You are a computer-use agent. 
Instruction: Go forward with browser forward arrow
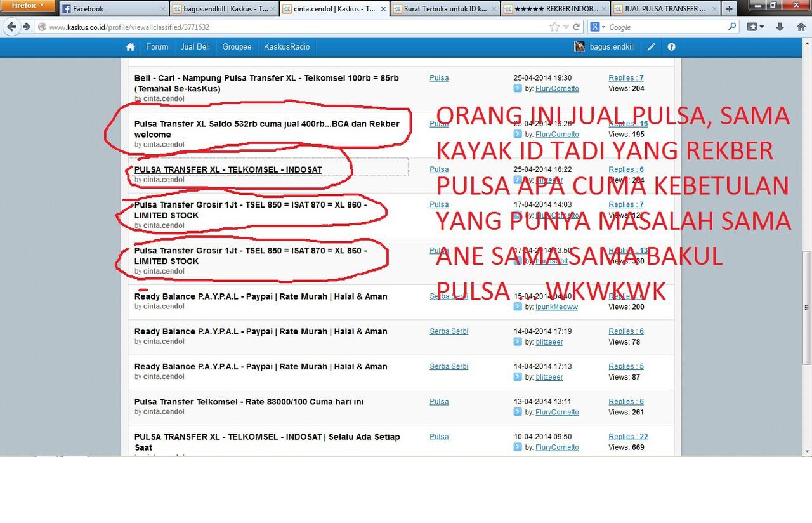27,27
